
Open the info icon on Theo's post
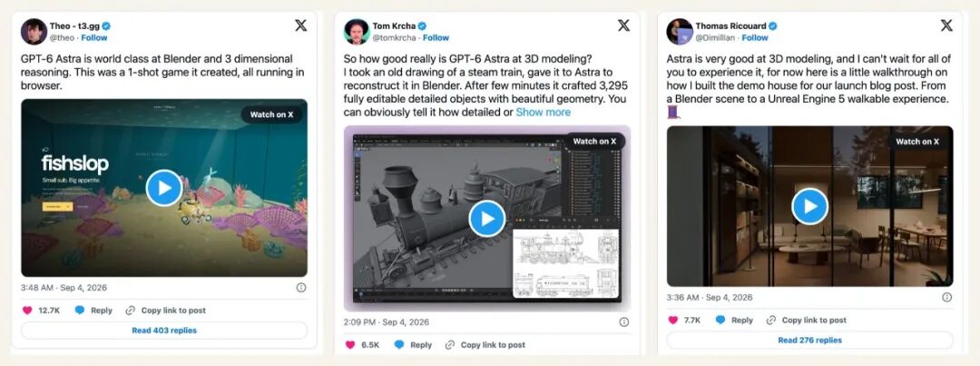coord(301,287)
